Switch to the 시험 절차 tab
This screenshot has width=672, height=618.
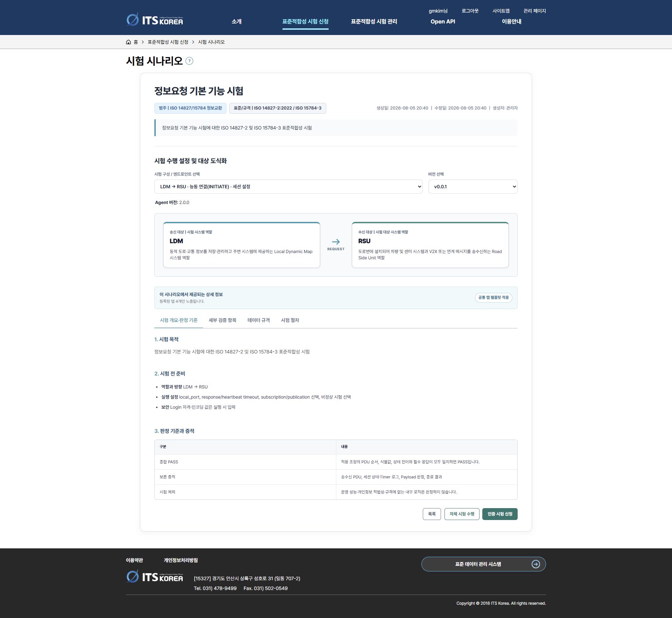point(290,320)
